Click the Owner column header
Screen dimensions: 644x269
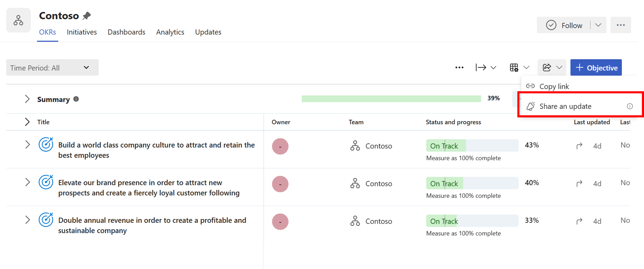(281, 122)
